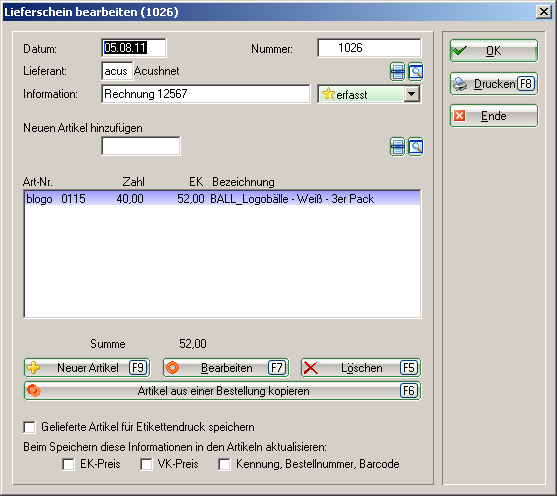Delete entry via Löschen button
Viewport: 557px width, 496px height.
361,368
